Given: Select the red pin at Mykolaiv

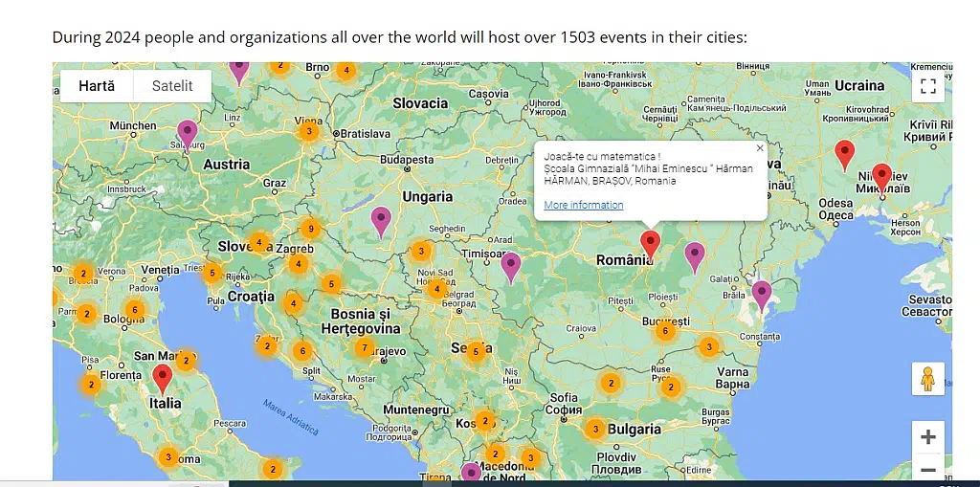Looking at the screenshot, I should coord(881,178).
